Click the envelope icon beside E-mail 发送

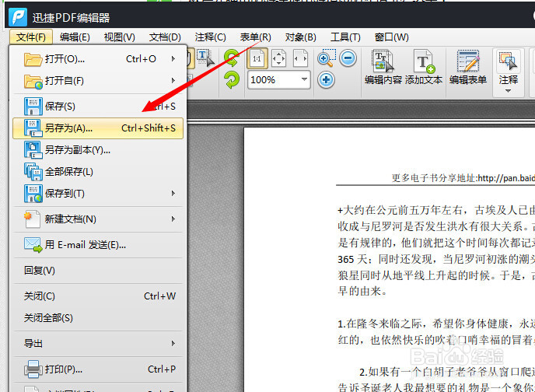click(33, 245)
